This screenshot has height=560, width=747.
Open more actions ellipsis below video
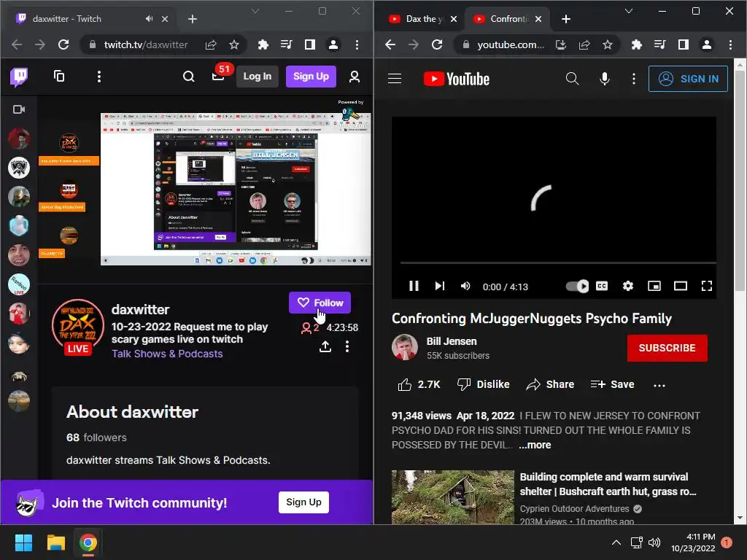click(x=659, y=385)
